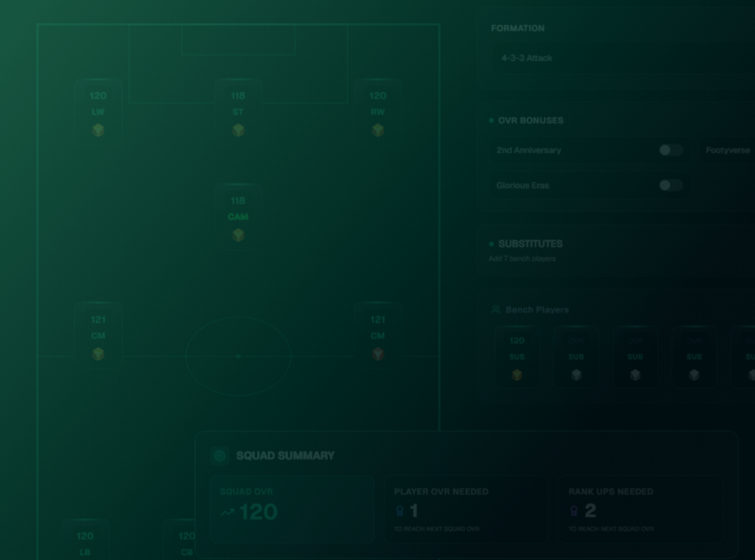The image size is (755, 560).
Task: Click the Squad Summary target icon
Action: tap(219, 456)
